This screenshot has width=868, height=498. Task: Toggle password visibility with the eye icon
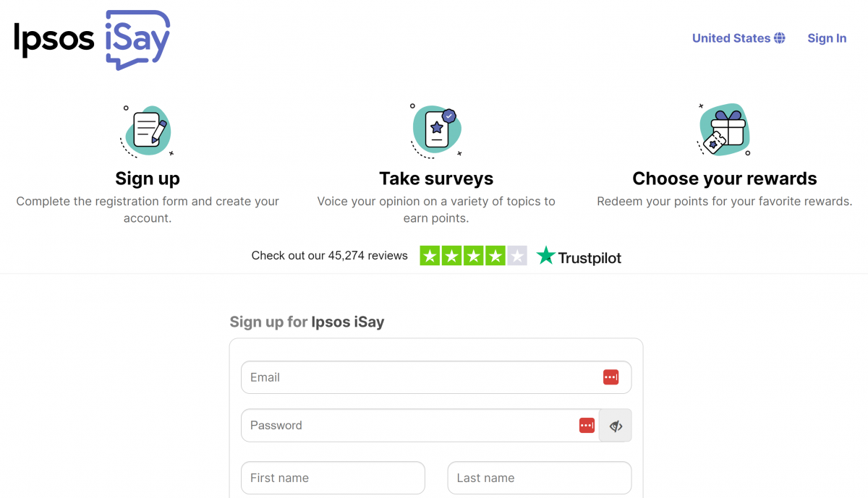pos(615,425)
